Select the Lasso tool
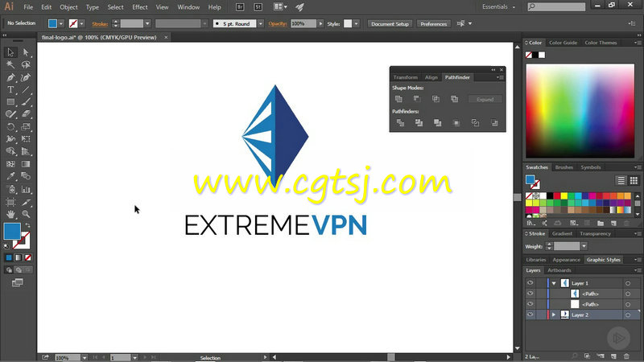 tap(26, 65)
